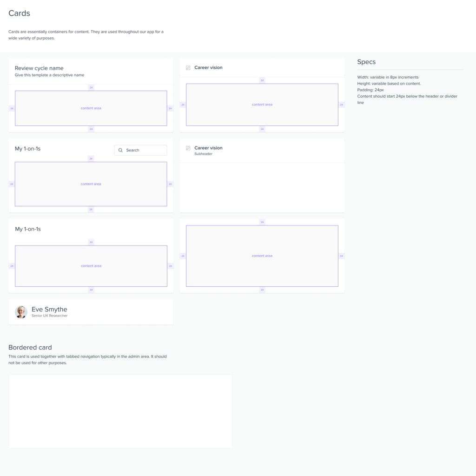Click the Bordered card heading

30,347
